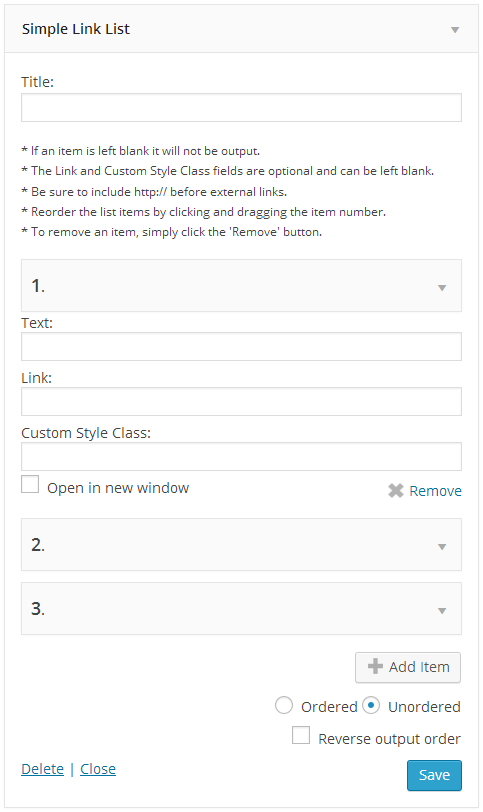Collapse the Simple Link List widget arrow
483x812 pixels.
pyautogui.click(x=455, y=30)
